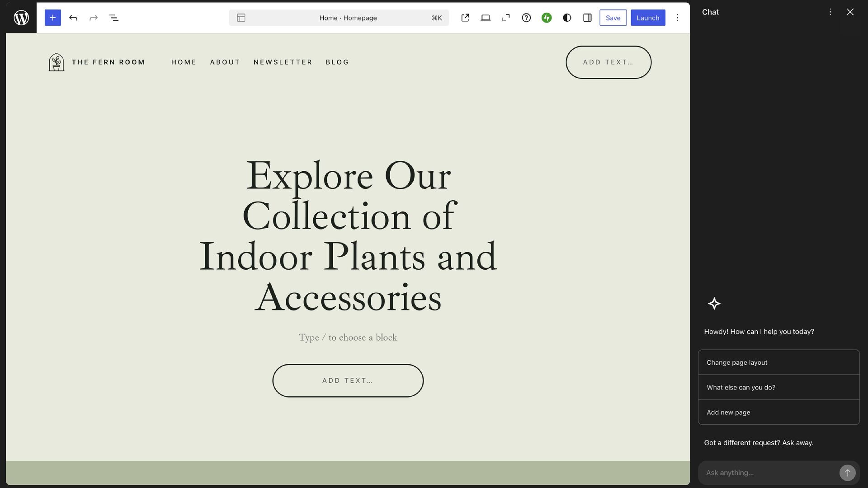
Task: Toggle the Styles half-circle icon
Action: 567,18
